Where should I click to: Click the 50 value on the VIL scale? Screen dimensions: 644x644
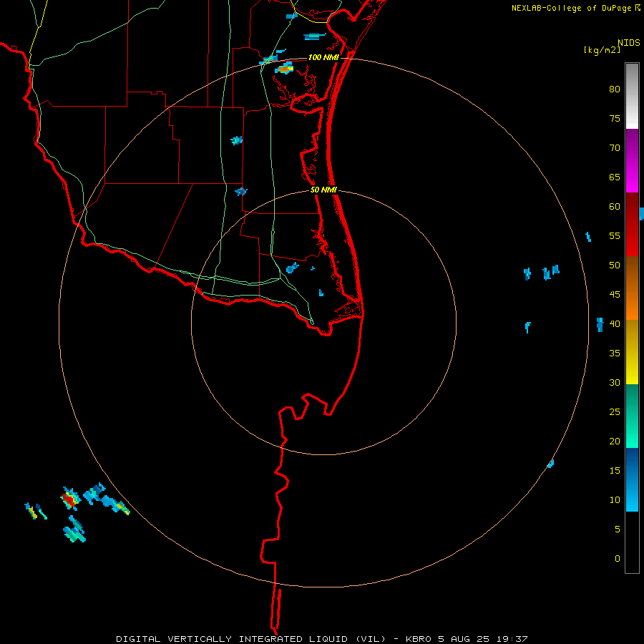pos(615,265)
